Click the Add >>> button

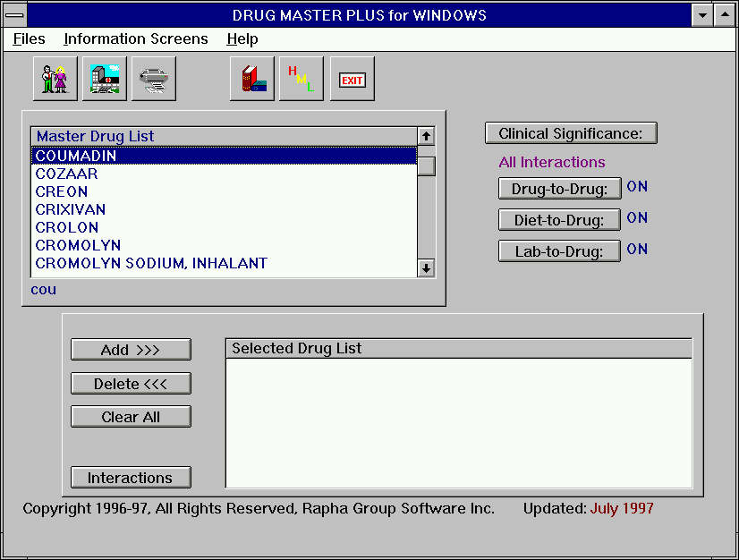(131, 350)
